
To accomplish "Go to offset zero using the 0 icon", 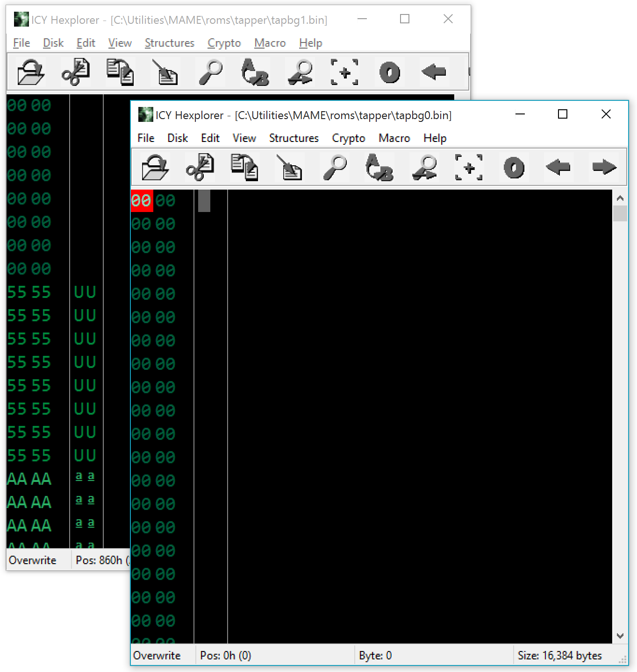I will tap(513, 167).
